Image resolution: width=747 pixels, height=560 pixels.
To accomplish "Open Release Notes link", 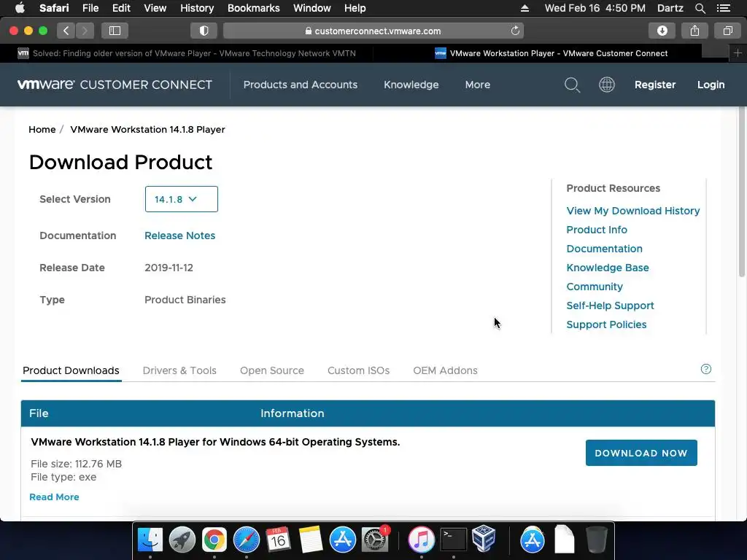I will point(179,236).
